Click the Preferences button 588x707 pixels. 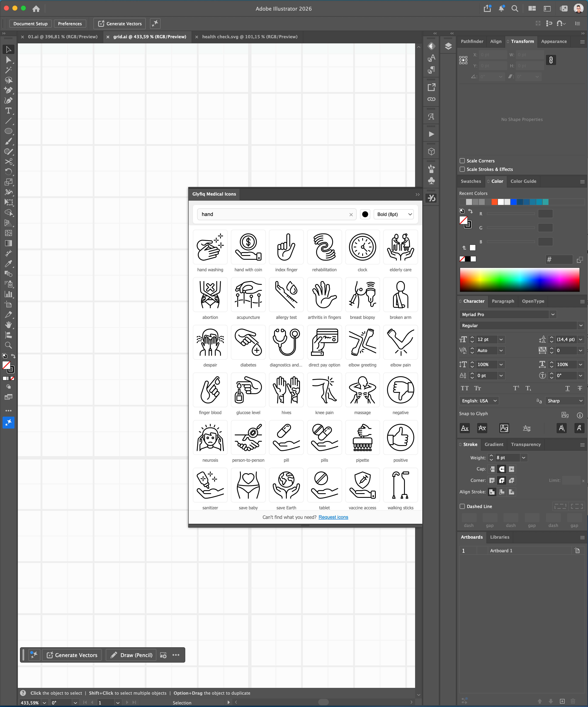pos(70,24)
